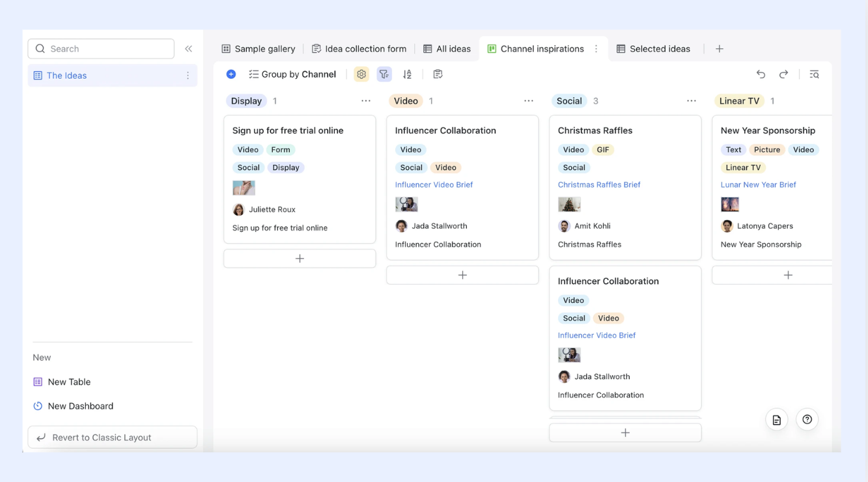This screenshot has width=868, height=482.
Task: Select The Ideas table in sidebar
Action: coord(113,76)
